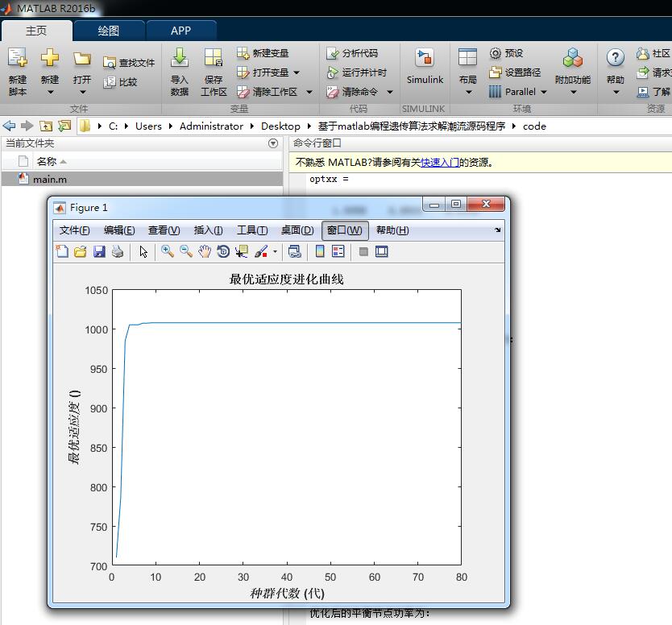This screenshot has width=672, height=625.
Task: Toggle the Zoom In magnifier tool
Action: 167,251
